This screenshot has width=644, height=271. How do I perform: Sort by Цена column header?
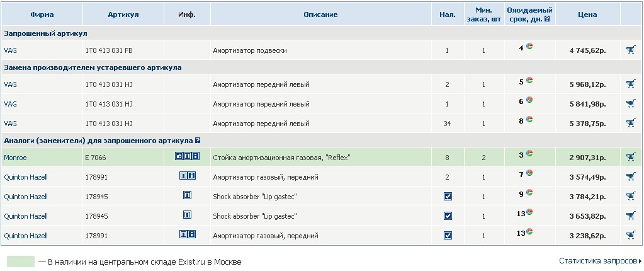coord(587,14)
